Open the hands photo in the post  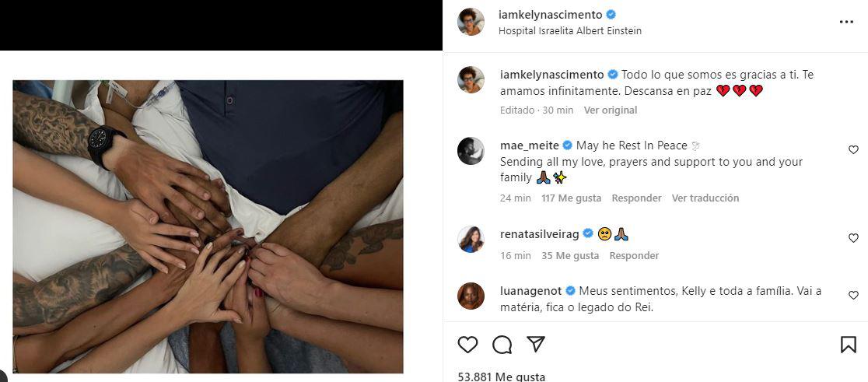[208, 226]
